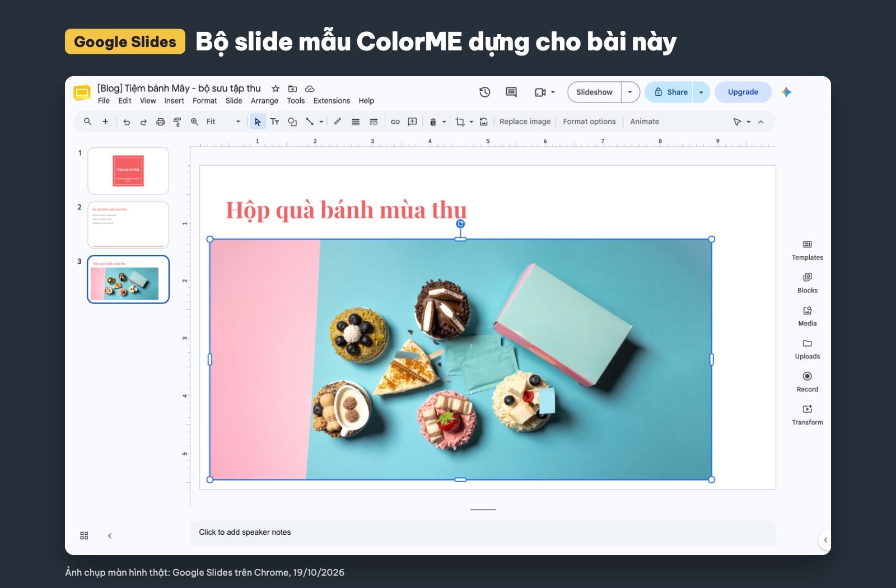Add a comment from toolbar
This screenshot has height=588, width=896.
tap(413, 122)
